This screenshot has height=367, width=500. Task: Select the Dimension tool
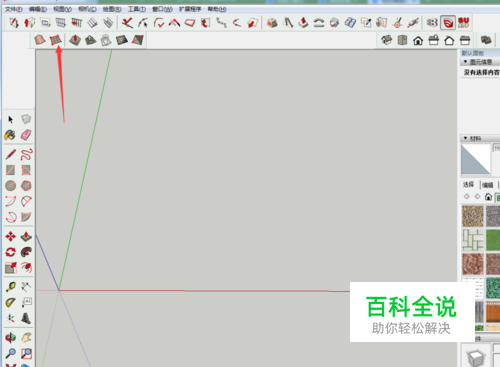tap(26, 286)
